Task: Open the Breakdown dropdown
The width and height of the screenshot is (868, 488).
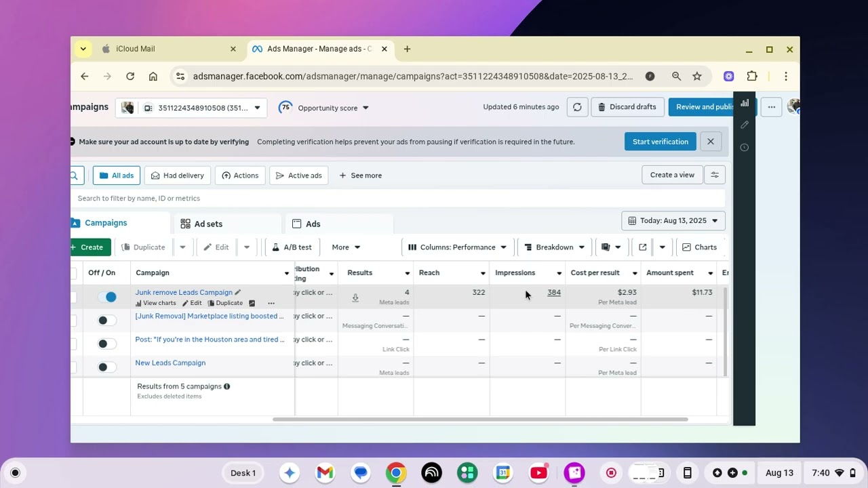Action: [555, 247]
